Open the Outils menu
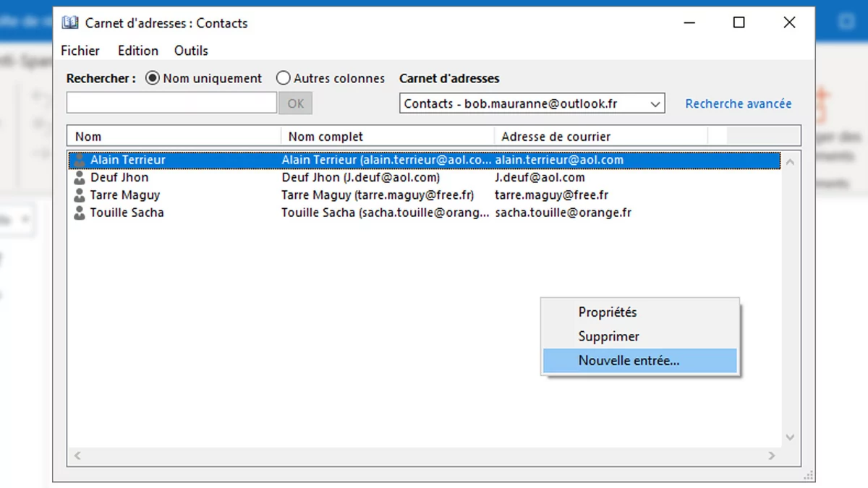Screen dimensions: 868x488 pos(191,51)
